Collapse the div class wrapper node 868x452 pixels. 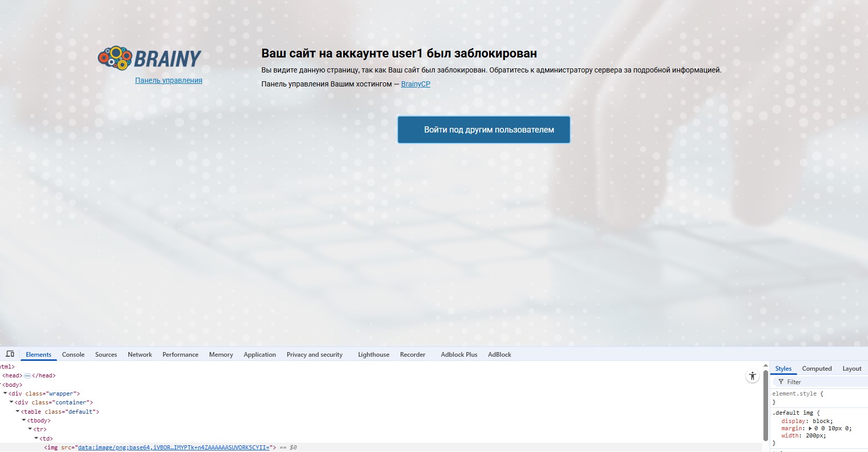[x=5, y=393]
